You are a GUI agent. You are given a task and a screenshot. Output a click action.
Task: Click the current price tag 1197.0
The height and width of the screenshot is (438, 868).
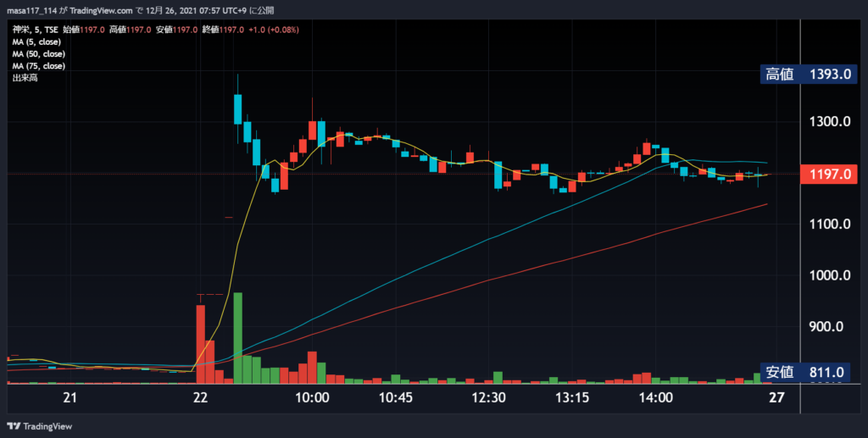829,175
